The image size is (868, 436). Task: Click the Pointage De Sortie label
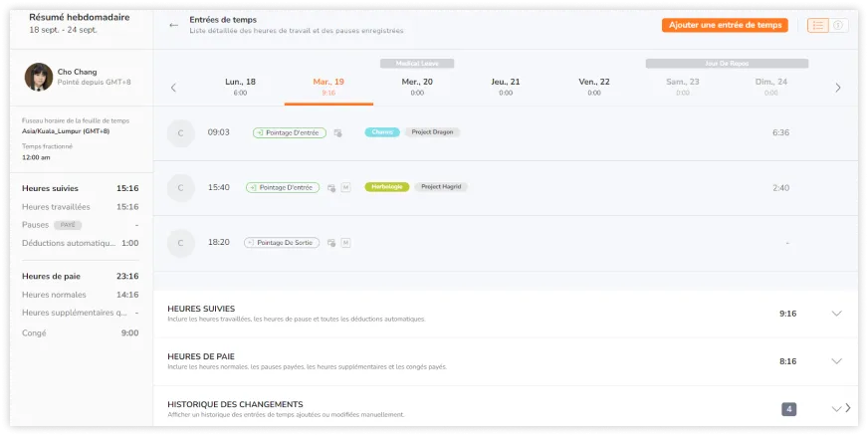[283, 242]
